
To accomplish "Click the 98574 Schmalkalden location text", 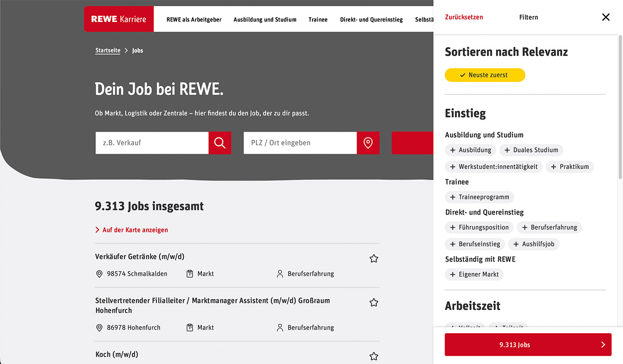I will [137, 274].
